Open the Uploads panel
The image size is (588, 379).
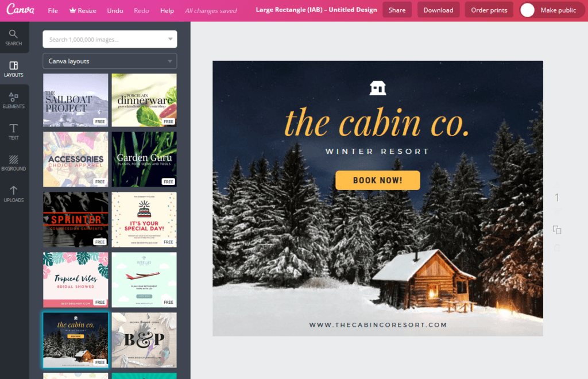click(x=14, y=194)
